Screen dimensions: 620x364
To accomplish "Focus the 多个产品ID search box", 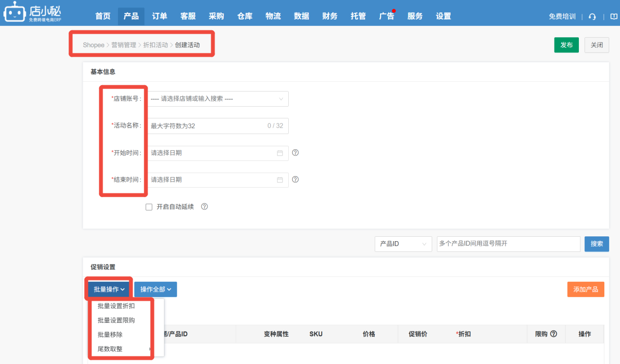I will point(508,244).
